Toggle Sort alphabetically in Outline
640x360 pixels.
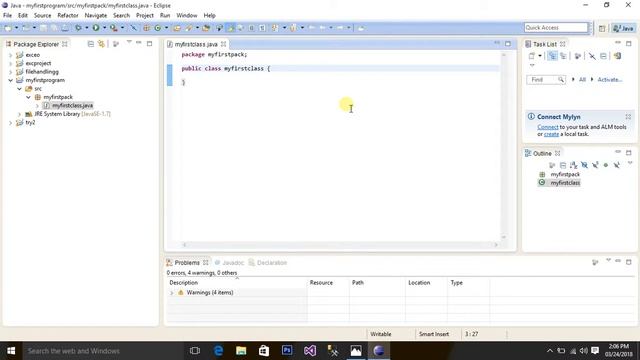573,165
